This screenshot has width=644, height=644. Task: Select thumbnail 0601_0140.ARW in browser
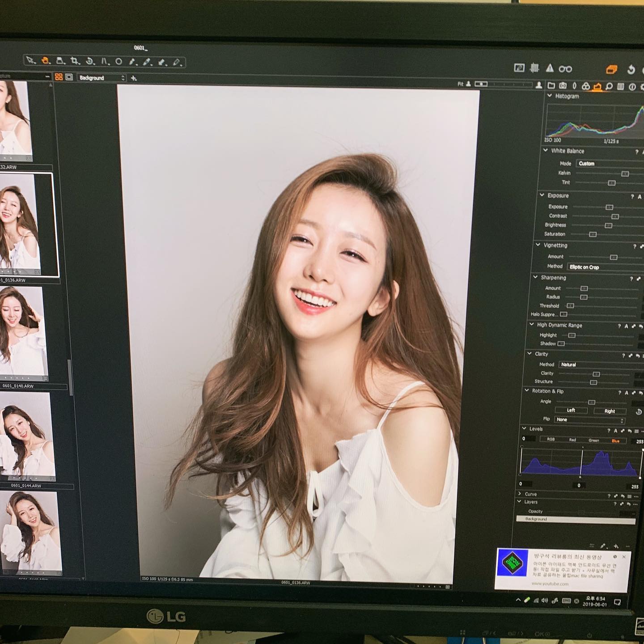[23, 333]
